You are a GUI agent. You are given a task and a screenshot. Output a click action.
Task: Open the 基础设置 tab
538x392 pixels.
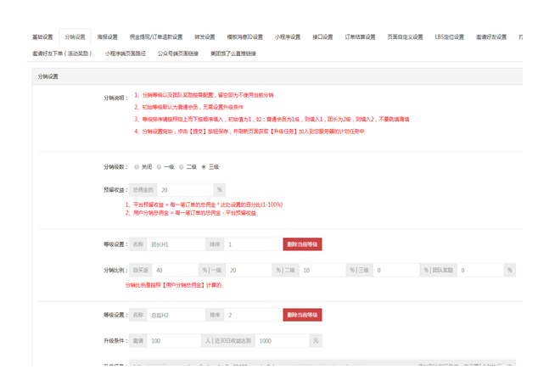(42, 37)
